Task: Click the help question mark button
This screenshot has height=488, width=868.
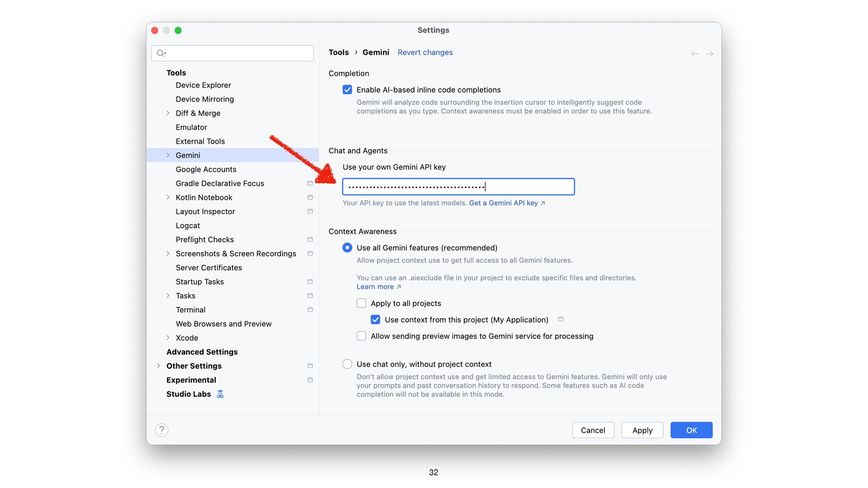Action: coord(161,430)
